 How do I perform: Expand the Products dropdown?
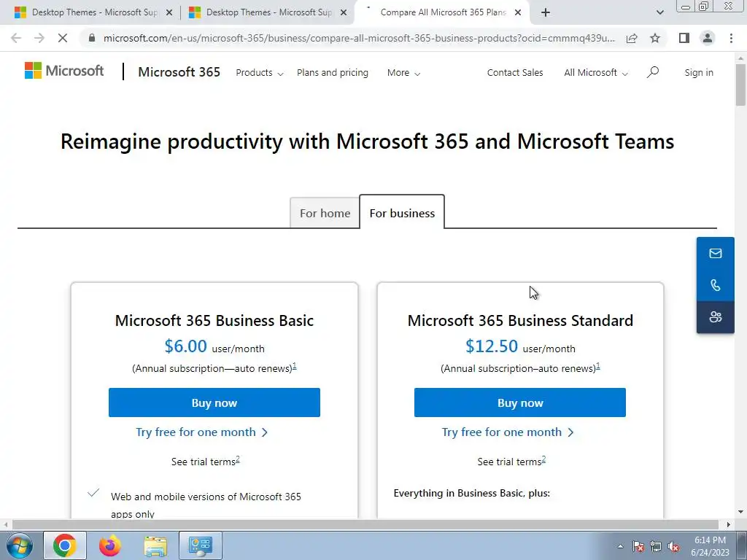click(x=260, y=73)
